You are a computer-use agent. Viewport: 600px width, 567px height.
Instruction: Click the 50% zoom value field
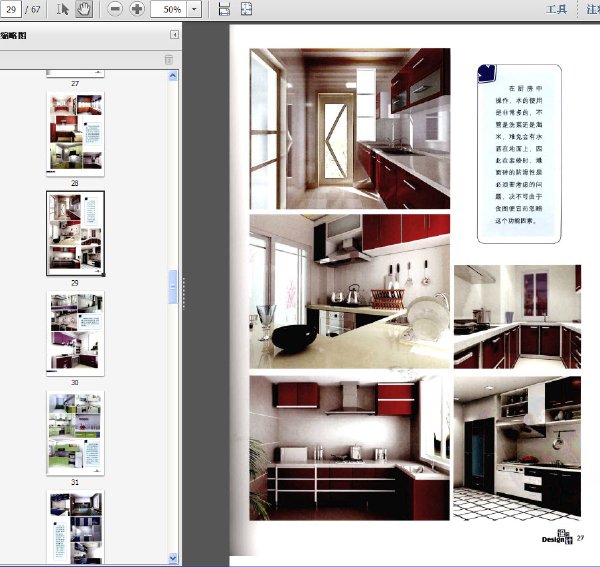(169, 9)
